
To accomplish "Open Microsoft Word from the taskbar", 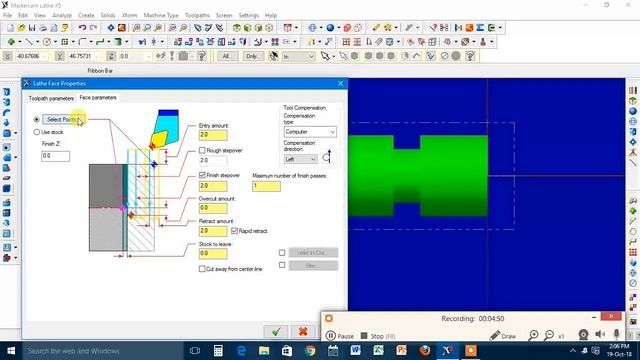I will tap(356, 351).
